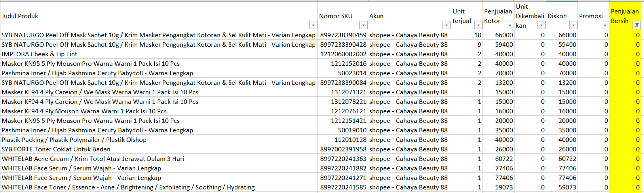Screen dimensions: 644x193
Task: Open the Nomor SKU filter dropdown
Action: pos(363,25)
